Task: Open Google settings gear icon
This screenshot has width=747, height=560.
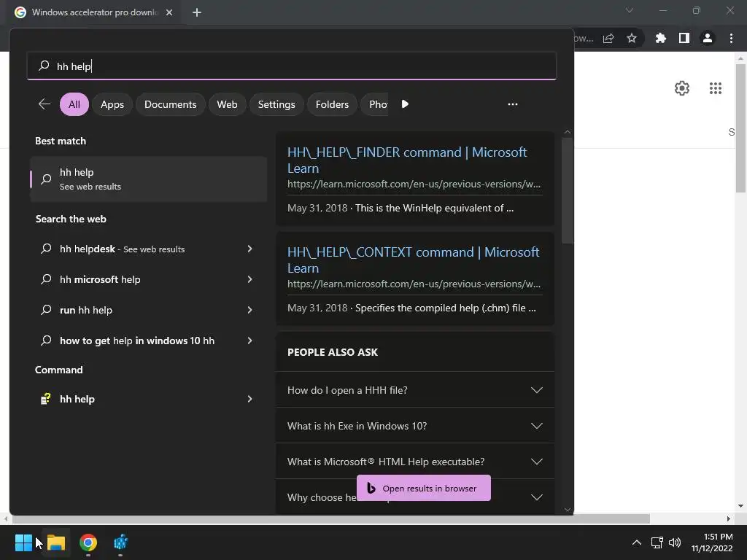Action: coord(682,88)
